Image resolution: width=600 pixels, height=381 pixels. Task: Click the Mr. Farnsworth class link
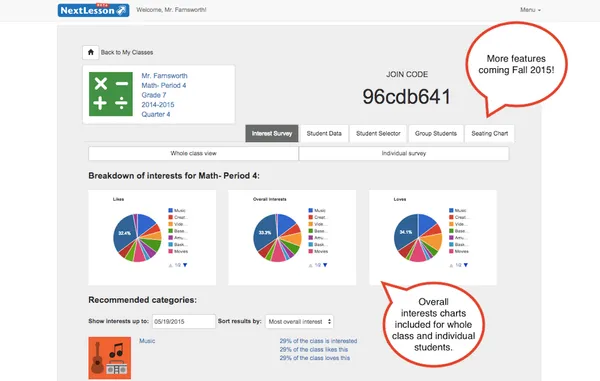165,76
